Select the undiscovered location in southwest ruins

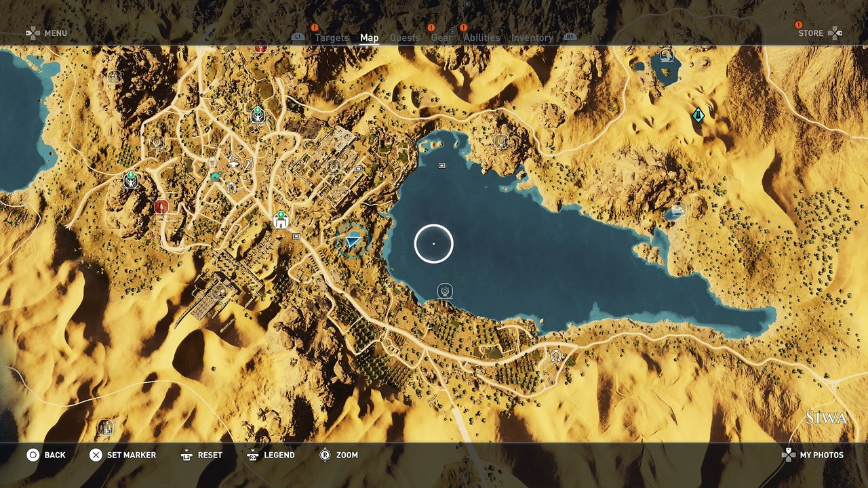(218, 292)
